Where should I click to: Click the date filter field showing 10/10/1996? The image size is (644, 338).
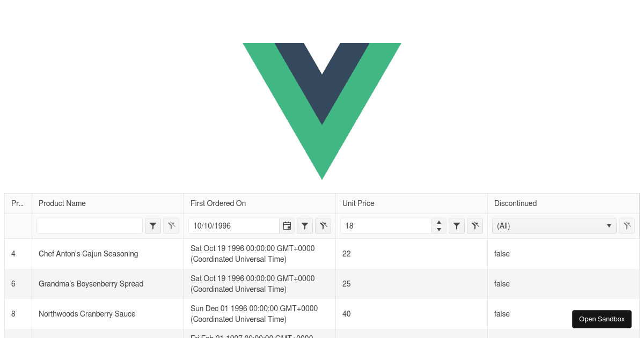[x=234, y=226]
